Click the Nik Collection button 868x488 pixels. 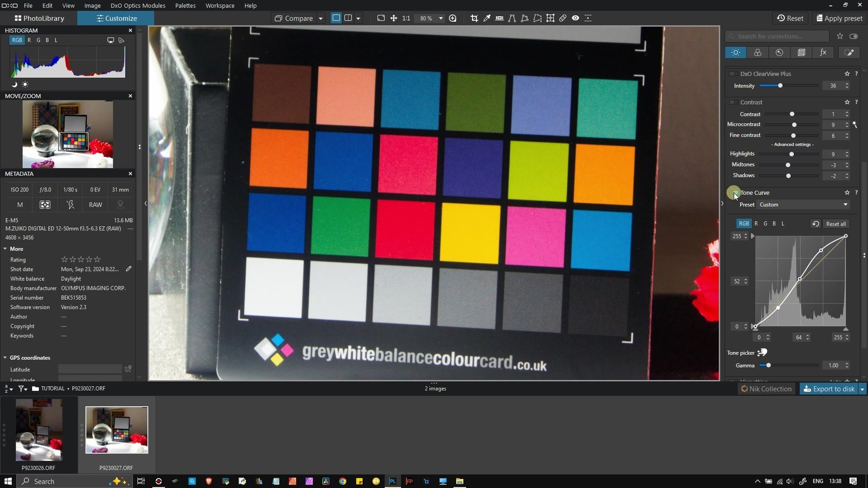pyautogui.click(x=767, y=389)
